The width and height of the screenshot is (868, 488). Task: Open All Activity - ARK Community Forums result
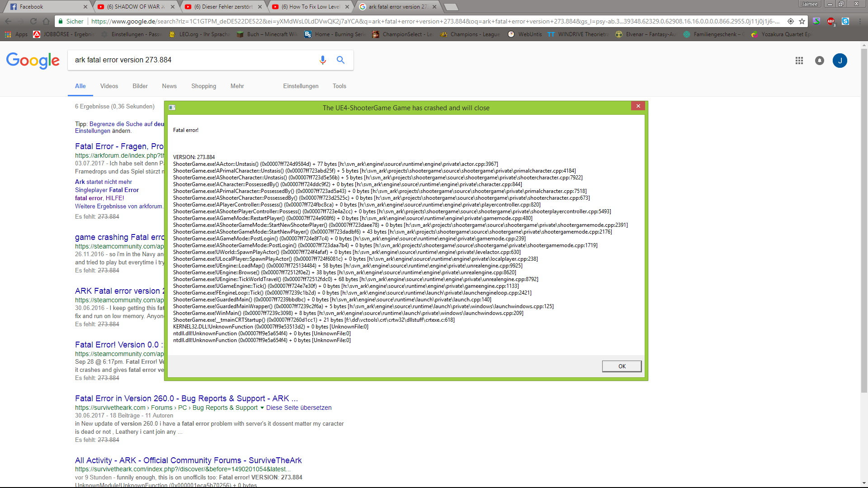[188, 460]
